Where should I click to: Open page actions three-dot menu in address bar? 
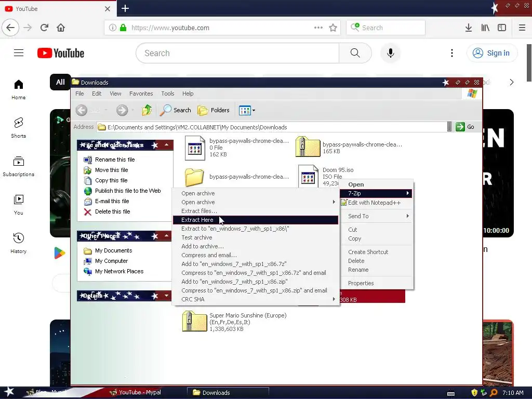coord(318,28)
